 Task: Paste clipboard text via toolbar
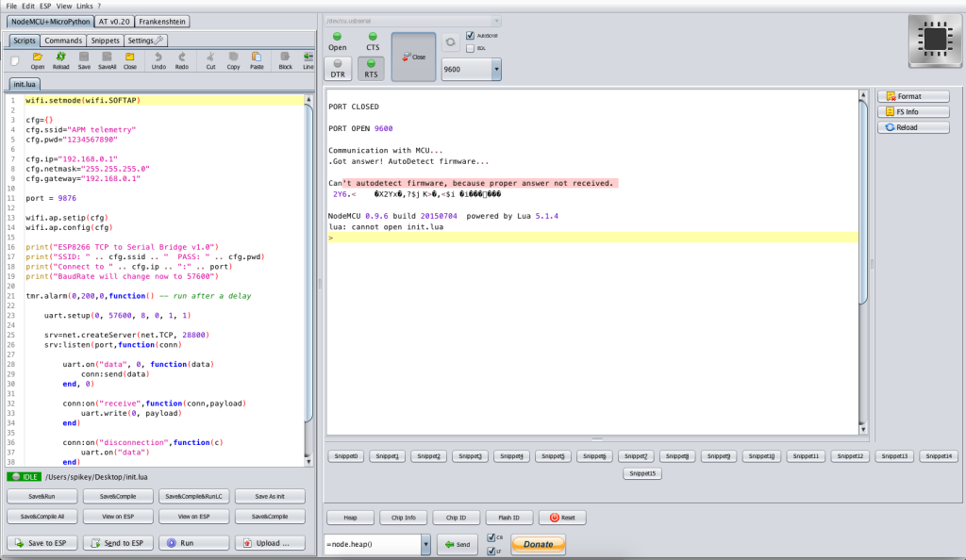257,60
